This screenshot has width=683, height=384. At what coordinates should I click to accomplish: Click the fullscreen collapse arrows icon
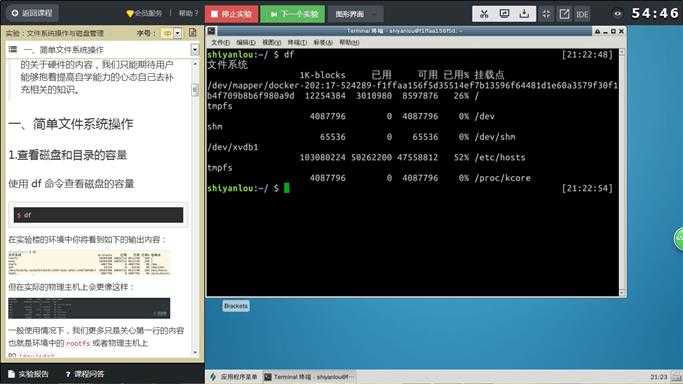coord(546,14)
